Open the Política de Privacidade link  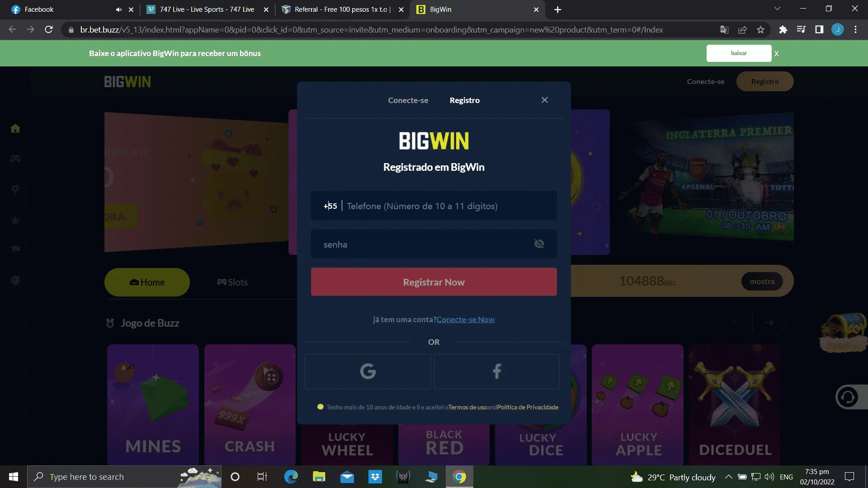[528, 407]
